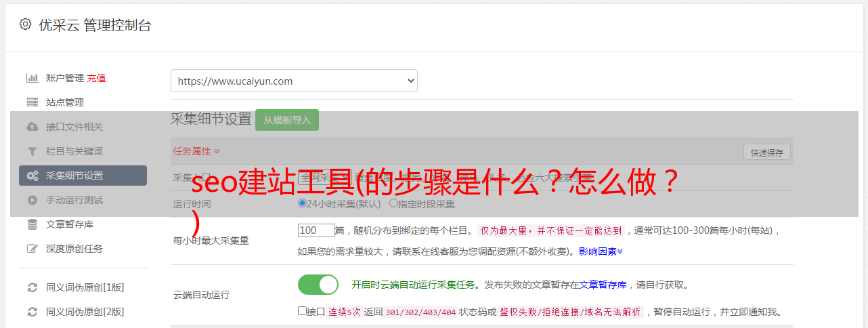Image resolution: width=868 pixels, height=328 pixels.
Task: Open the 文章暂存库 link in description
Action: [x=603, y=285]
